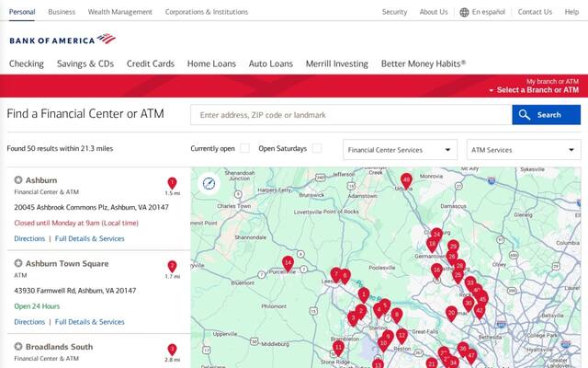Switch to the Business tab
The width and height of the screenshot is (588, 368).
pos(62,12)
